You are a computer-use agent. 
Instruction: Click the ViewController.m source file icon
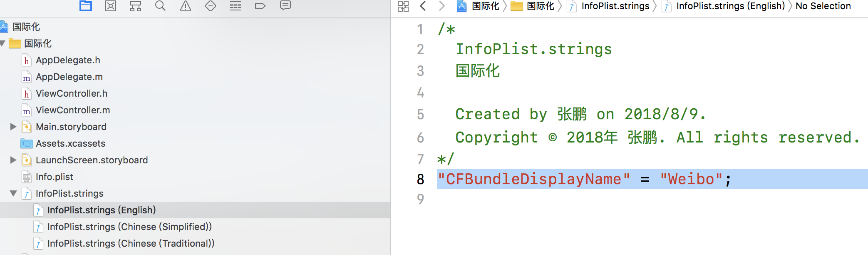tap(26, 110)
